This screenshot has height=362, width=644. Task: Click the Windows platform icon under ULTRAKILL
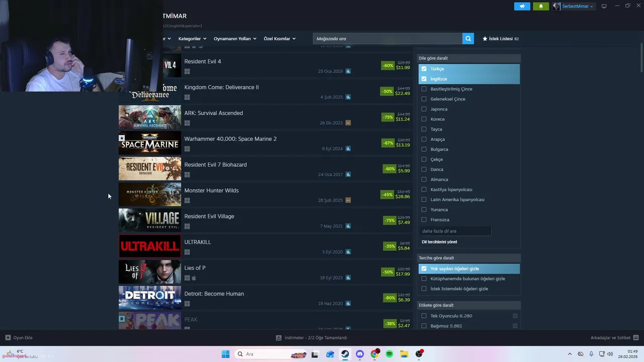(187, 252)
